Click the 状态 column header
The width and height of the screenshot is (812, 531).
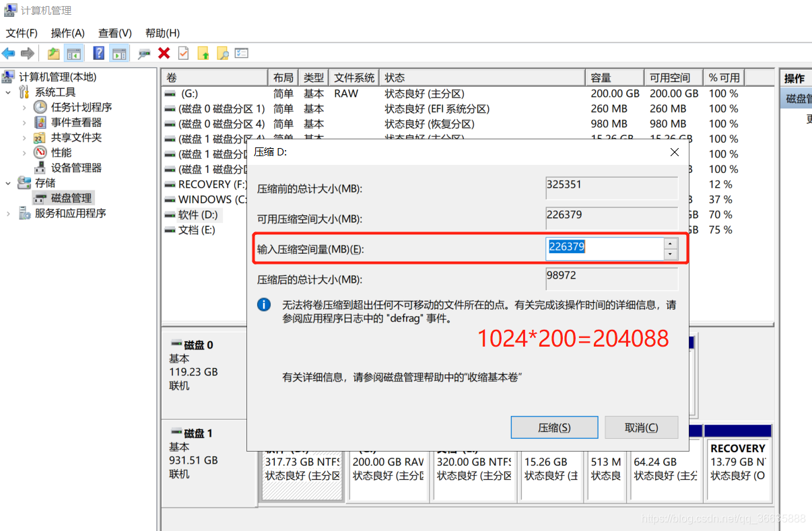[482, 77]
